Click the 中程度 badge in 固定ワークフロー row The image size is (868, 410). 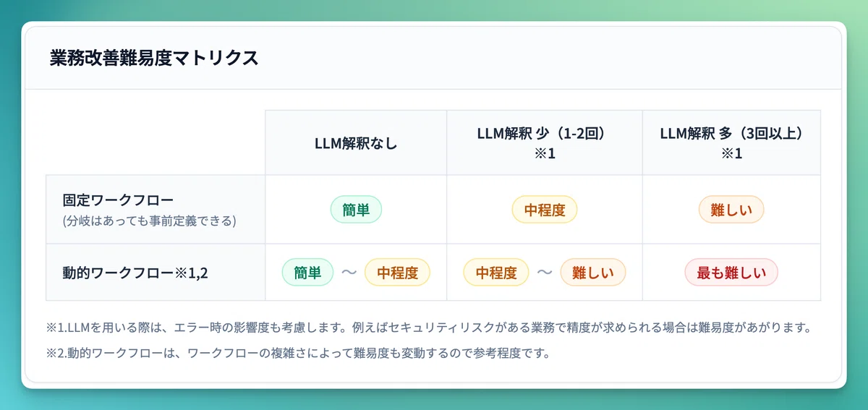coord(544,210)
